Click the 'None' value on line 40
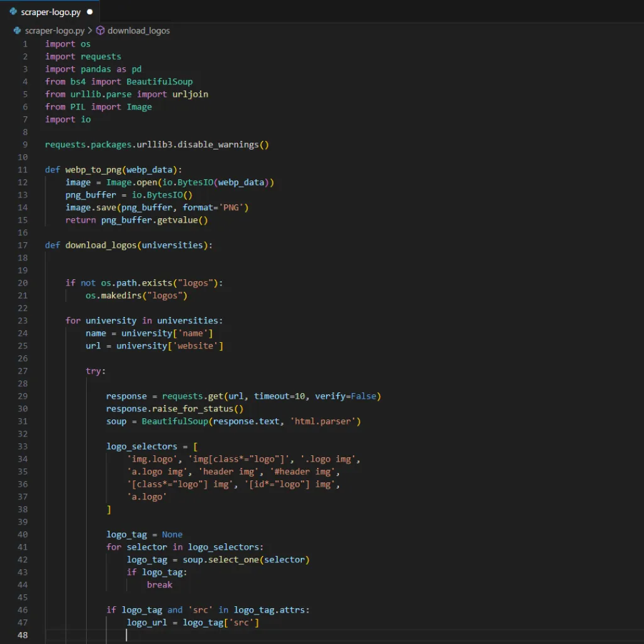 tap(172, 535)
